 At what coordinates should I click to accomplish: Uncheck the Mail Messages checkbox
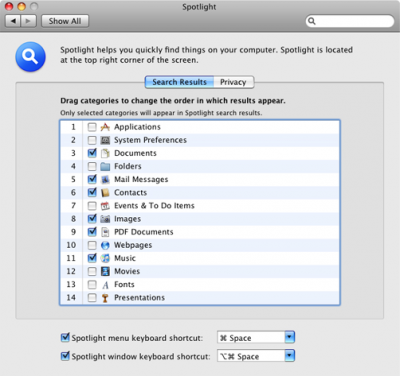92,179
